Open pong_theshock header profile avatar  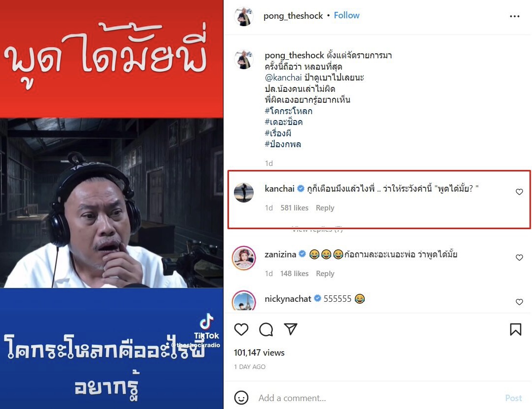click(244, 16)
